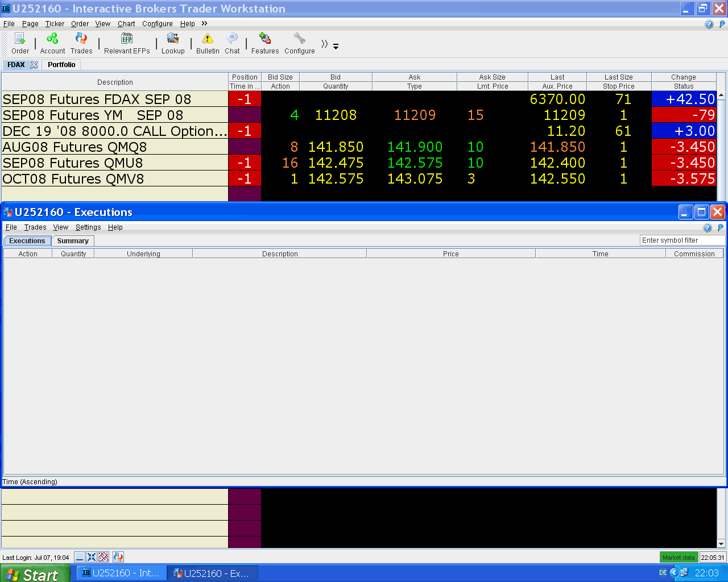Click help question icon in main window
This screenshot has width=728, height=582.
pyautogui.click(x=709, y=24)
